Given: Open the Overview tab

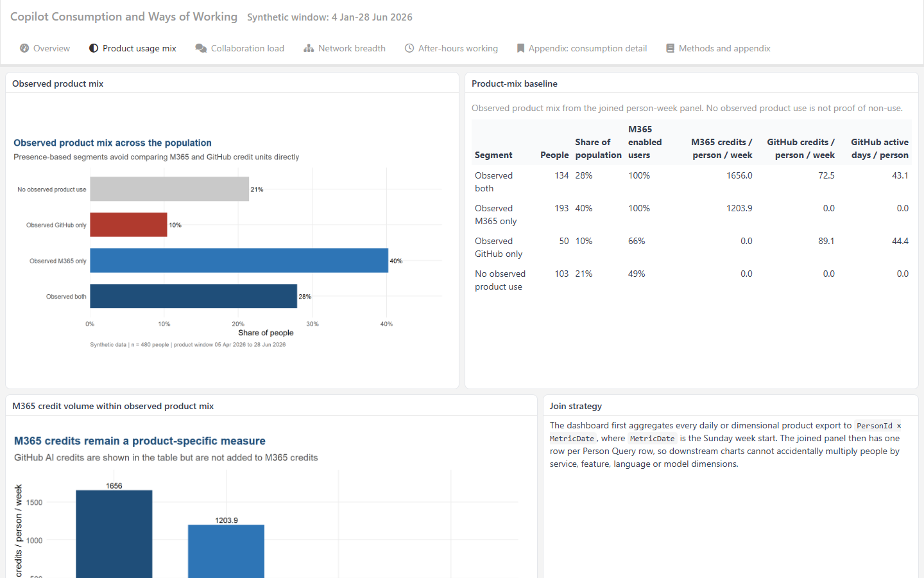Looking at the screenshot, I should [45, 48].
